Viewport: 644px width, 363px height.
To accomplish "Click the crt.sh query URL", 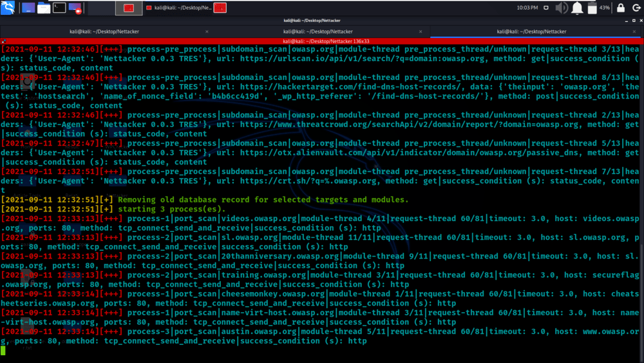I will tap(308, 181).
